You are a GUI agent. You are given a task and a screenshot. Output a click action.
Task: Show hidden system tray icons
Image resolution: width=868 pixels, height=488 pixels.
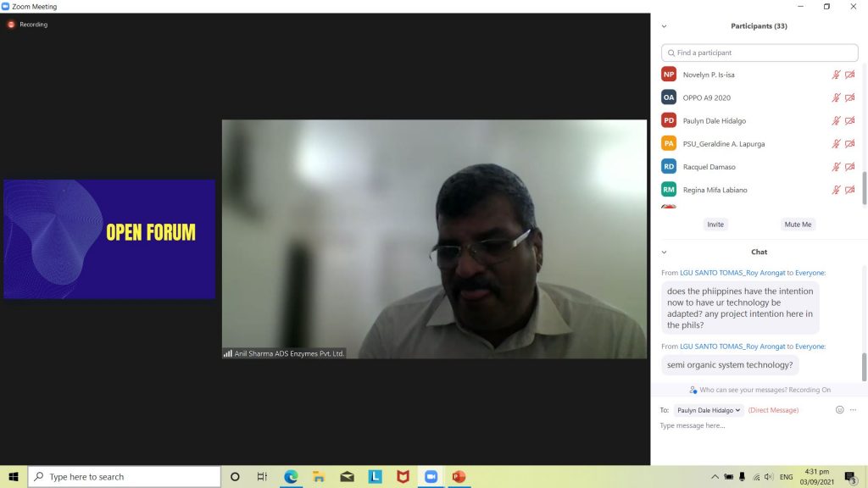(x=715, y=477)
